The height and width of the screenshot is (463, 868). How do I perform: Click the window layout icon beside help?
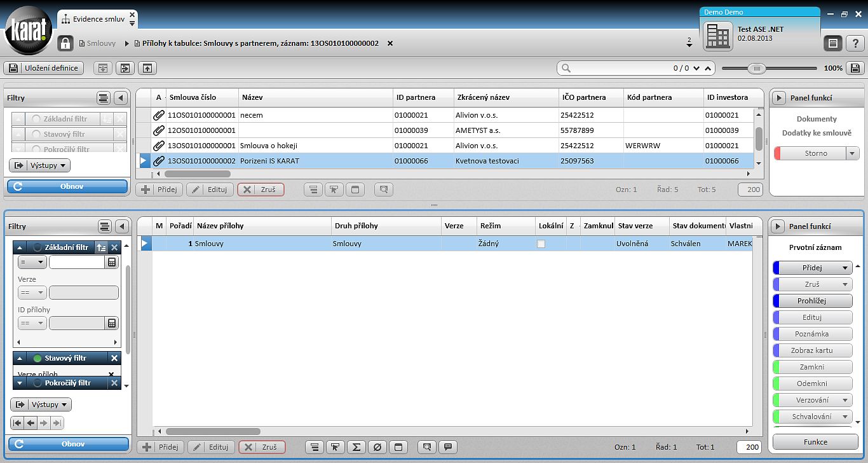coord(833,43)
